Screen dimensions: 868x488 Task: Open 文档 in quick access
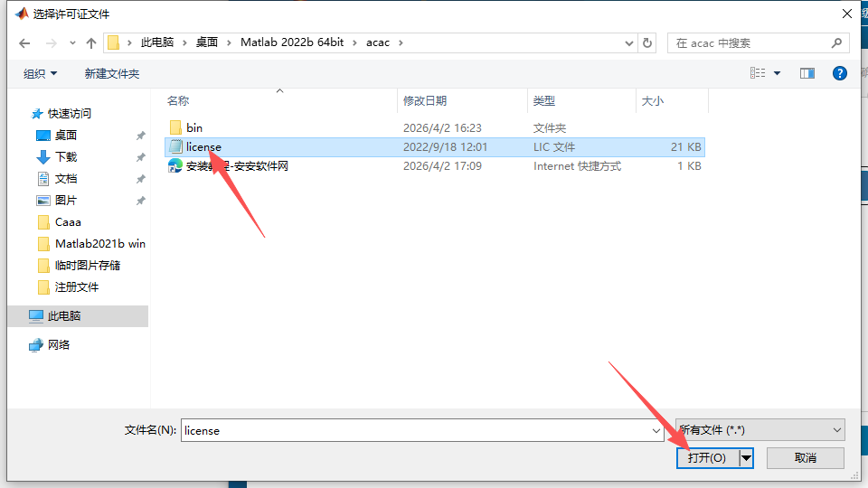coord(65,179)
